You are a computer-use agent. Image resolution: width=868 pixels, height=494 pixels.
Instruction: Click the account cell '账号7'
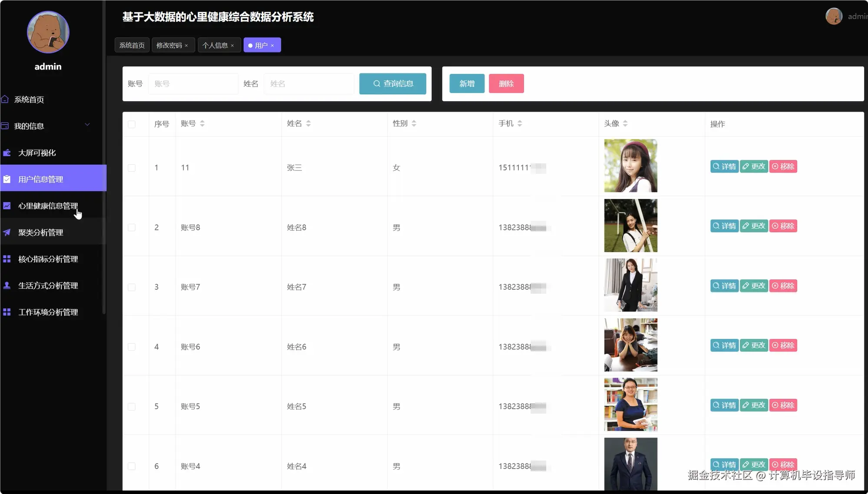click(191, 287)
